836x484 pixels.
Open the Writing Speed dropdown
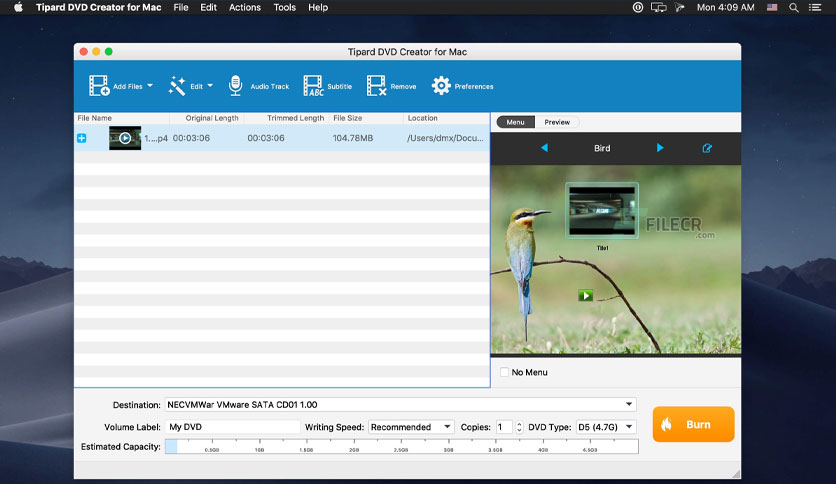[411, 427]
